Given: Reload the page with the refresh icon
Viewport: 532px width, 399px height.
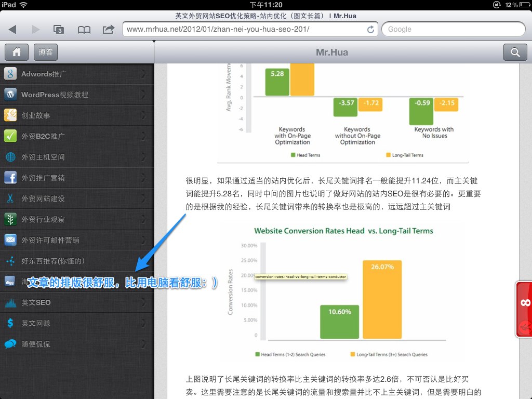Looking at the screenshot, I should pyautogui.click(x=370, y=30).
